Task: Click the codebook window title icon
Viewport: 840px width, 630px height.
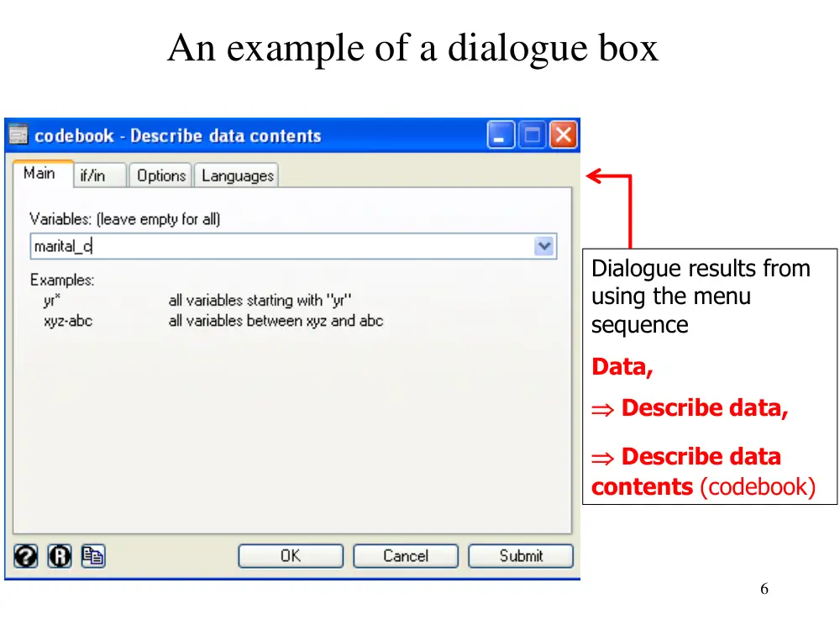Action: [x=18, y=134]
